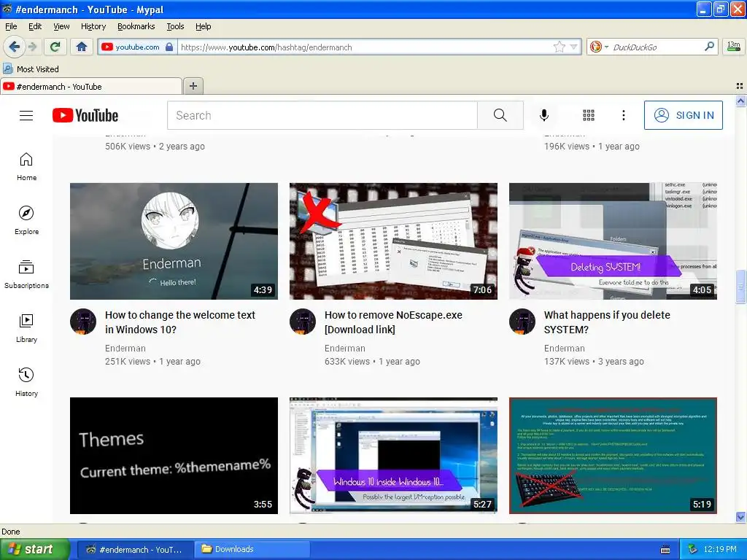
Task: Go to Home in the sidebar
Action: 26,167
